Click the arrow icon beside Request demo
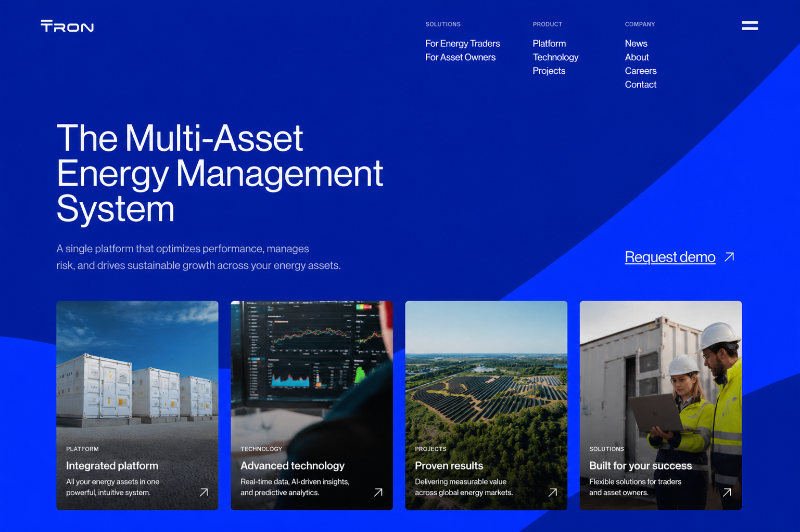The image size is (800, 532). click(x=729, y=257)
